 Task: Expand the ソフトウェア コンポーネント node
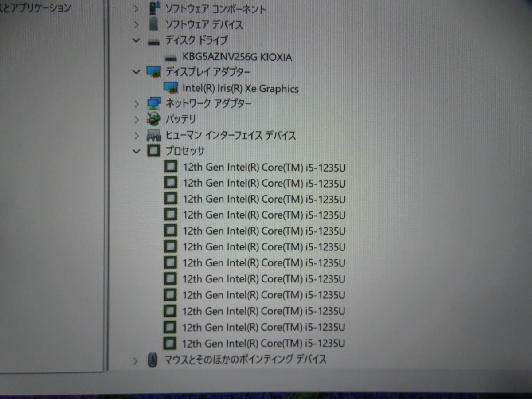(136, 8)
